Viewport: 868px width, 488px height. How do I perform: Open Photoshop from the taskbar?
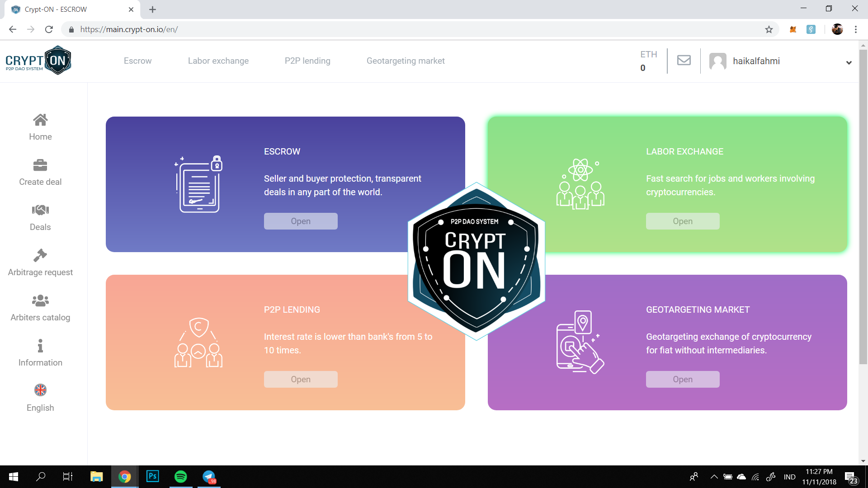[153, 476]
